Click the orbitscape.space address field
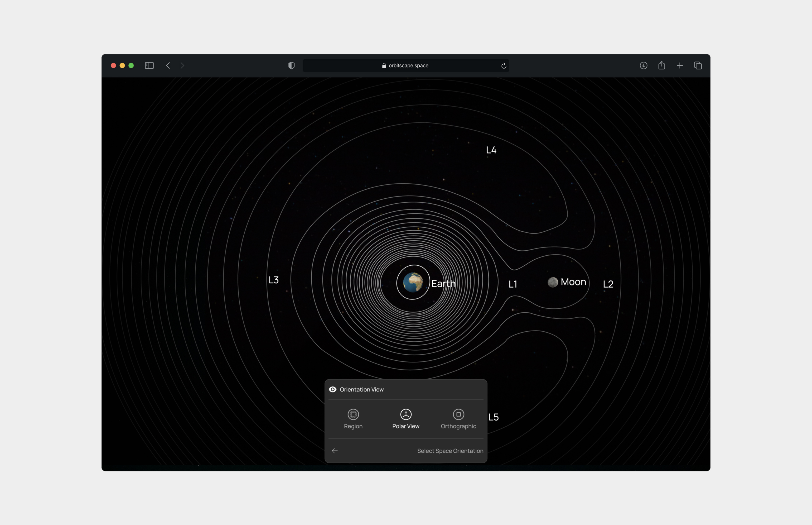 point(406,65)
